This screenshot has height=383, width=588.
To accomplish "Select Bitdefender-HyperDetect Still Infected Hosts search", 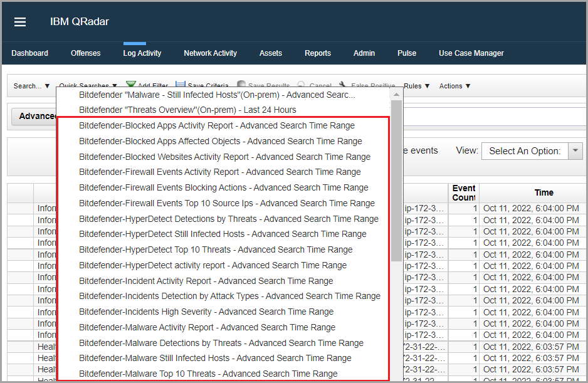I will point(223,234).
